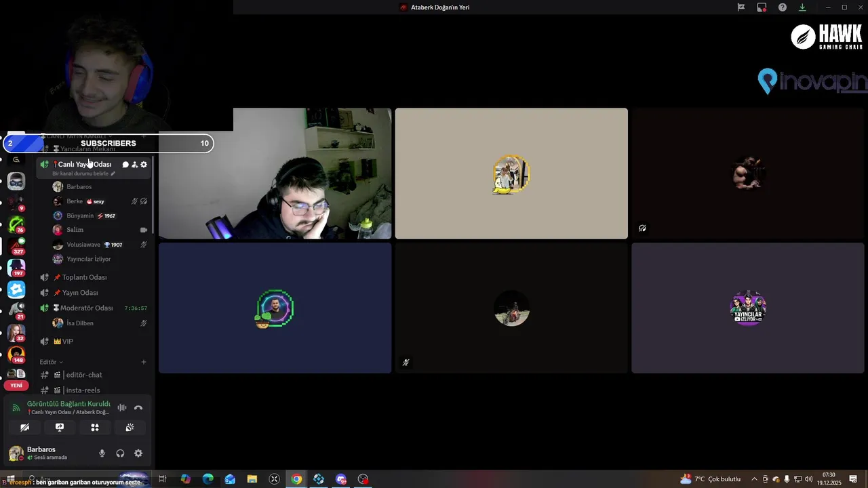Join the Toplantı Odası voice channel
868x488 pixels.
(x=94, y=277)
